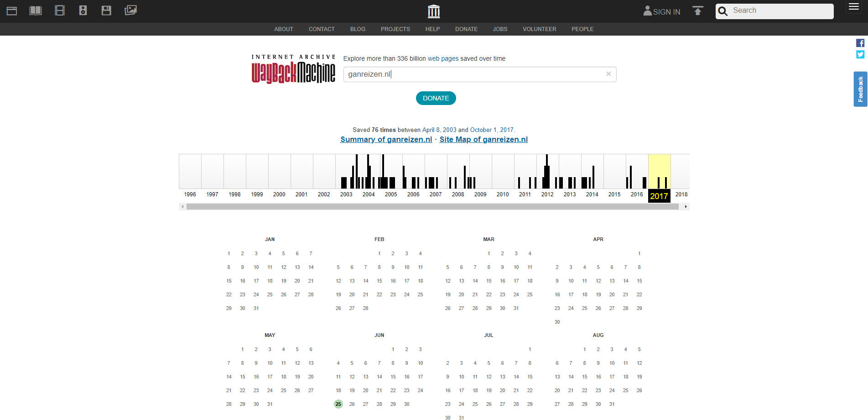Open the Images icon
The image size is (868, 420).
130,10
